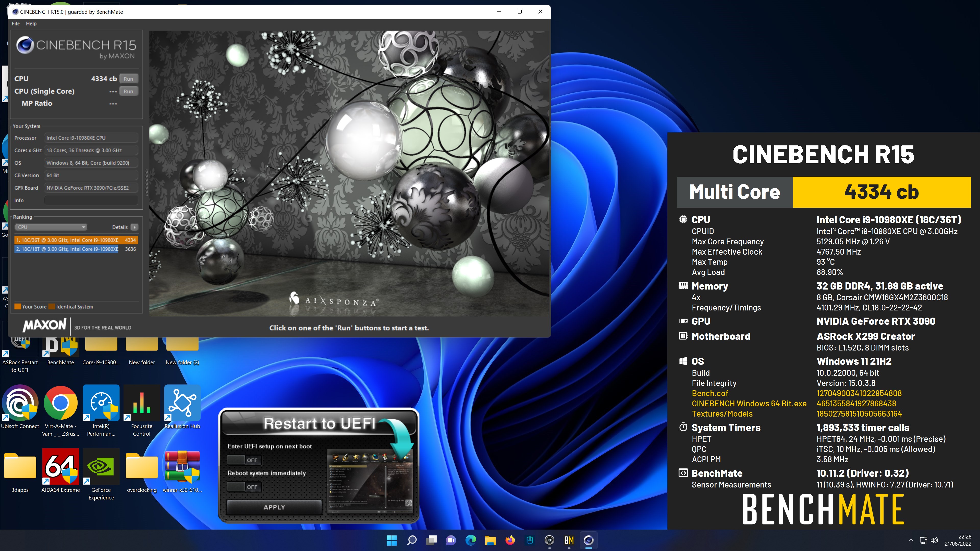Image resolution: width=980 pixels, height=551 pixels.
Task: Select the 18C/18T ranking entry scoring 3636
Action: pos(76,249)
